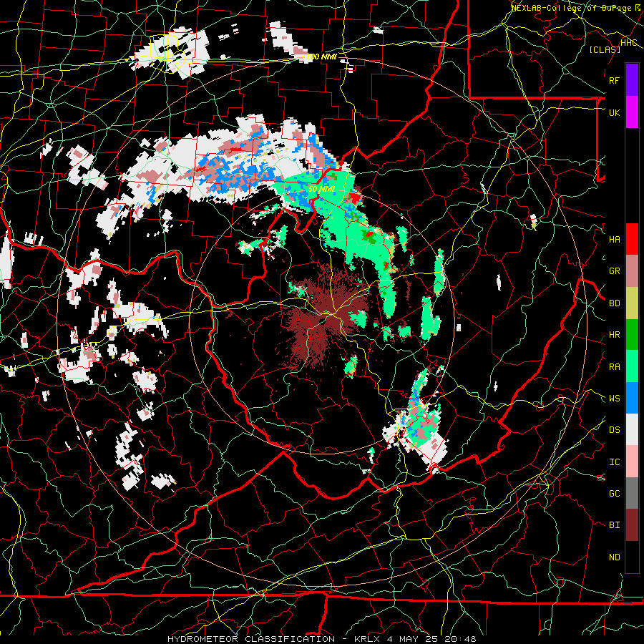Click the GC legend label
The height and width of the screenshot is (644, 644).
tap(615, 494)
